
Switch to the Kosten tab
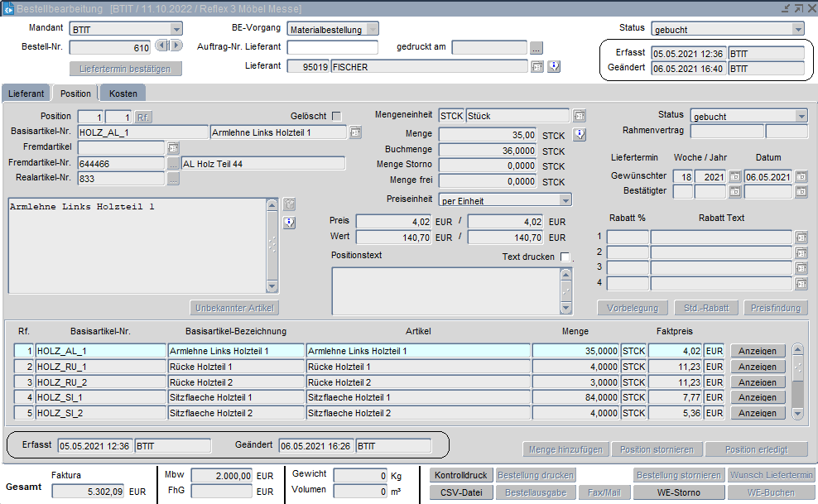123,94
